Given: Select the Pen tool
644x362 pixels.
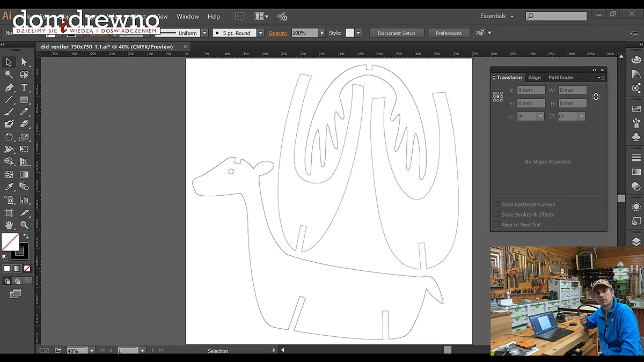Looking at the screenshot, I should tap(9, 87).
